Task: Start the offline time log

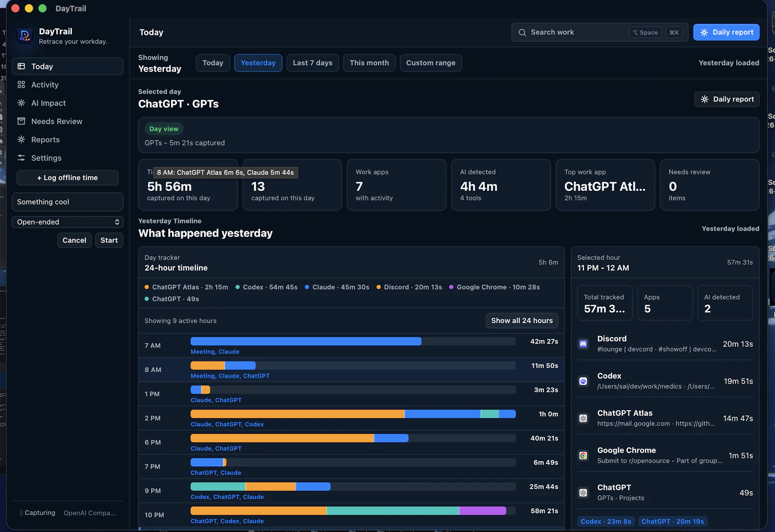Action: tap(109, 240)
